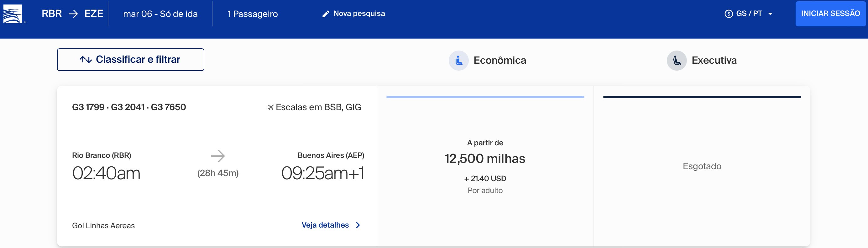Click the INICIAR SESSÃO button
The image size is (868, 248).
pyautogui.click(x=830, y=13)
